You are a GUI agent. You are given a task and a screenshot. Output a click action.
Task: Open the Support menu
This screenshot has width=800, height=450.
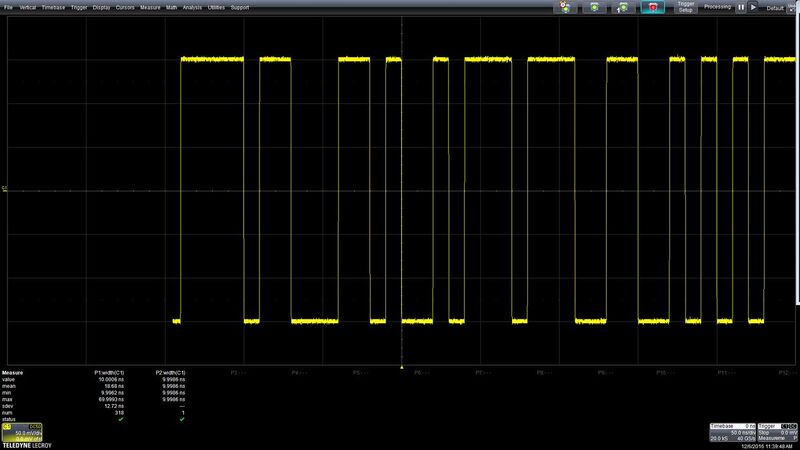(240, 8)
